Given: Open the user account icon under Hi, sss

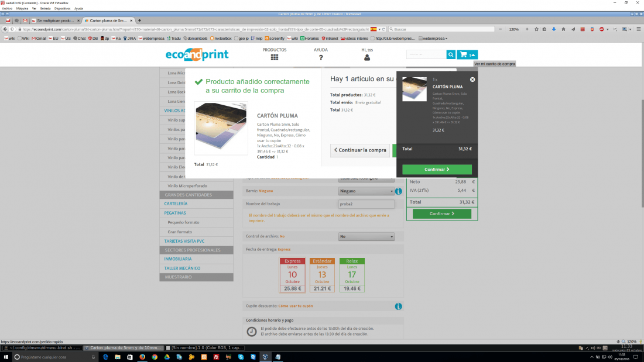Looking at the screenshot, I should (x=366, y=57).
